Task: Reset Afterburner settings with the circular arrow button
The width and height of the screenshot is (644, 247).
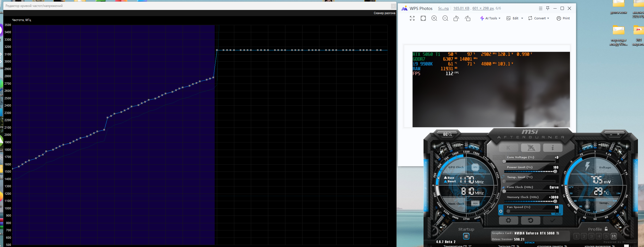Action: point(530,220)
